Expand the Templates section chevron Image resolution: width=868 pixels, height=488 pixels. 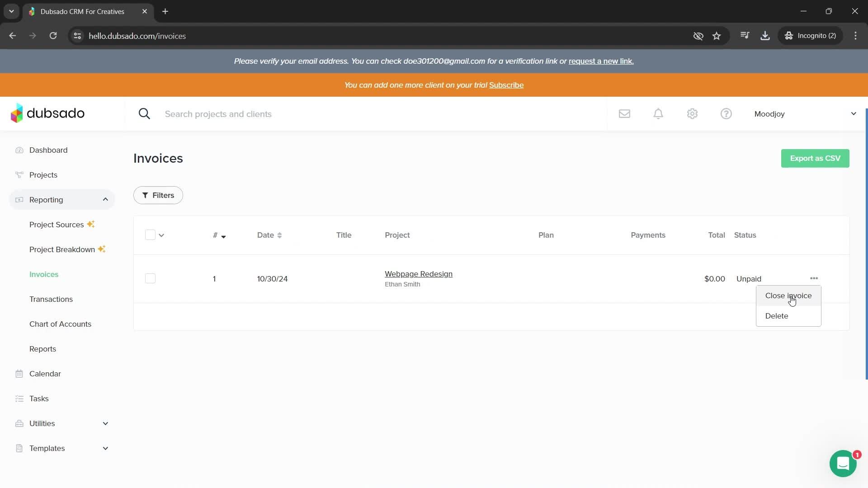pyautogui.click(x=105, y=448)
